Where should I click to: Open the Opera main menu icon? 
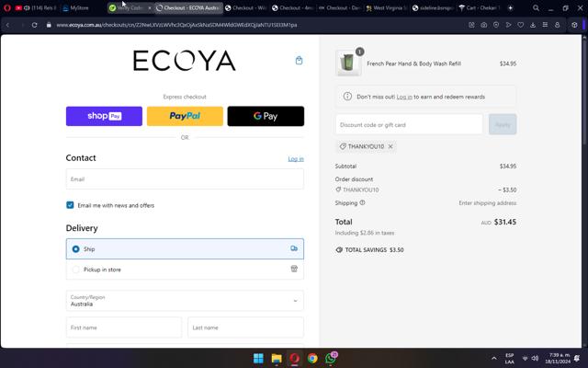[x=7, y=7]
